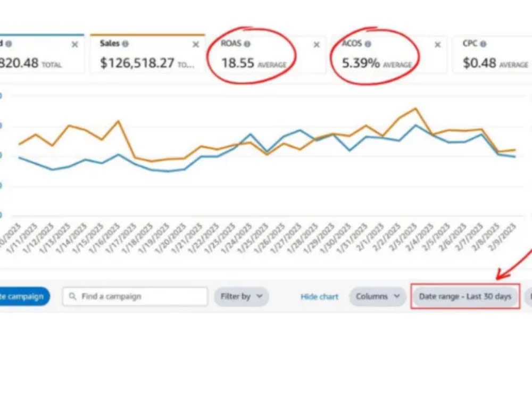Image resolution: width=532 pixels, height=399 pixels.
Task: Click the Create campaign button
Action: click(24, 296)
